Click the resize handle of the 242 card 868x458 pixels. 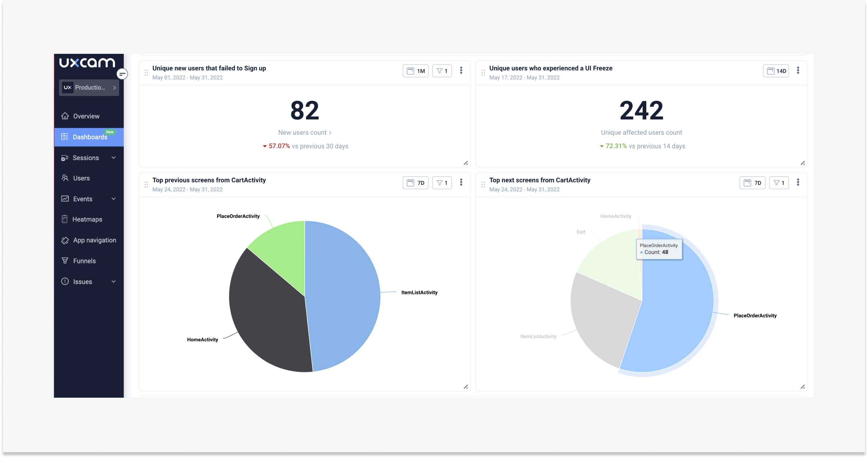[x=803, y=163]
